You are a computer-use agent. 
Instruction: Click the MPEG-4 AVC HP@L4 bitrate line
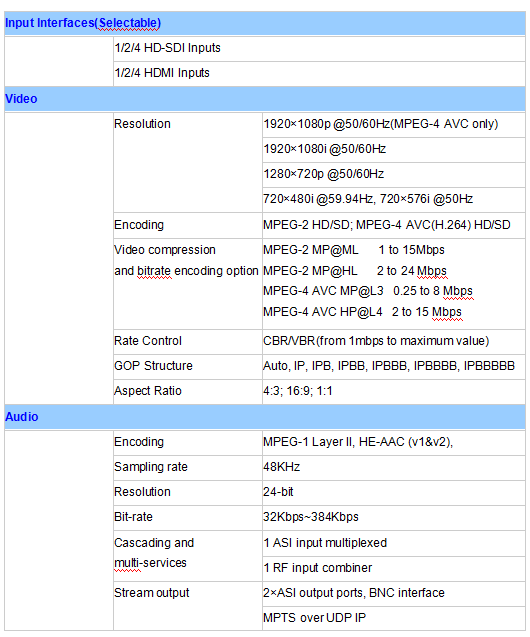click(362, 312)
